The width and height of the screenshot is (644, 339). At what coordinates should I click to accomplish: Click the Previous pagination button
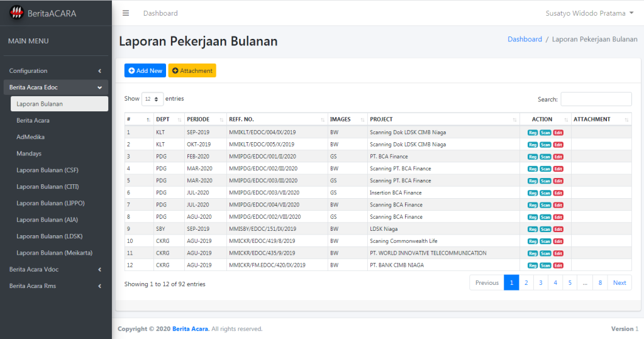(x=487, y=282)
